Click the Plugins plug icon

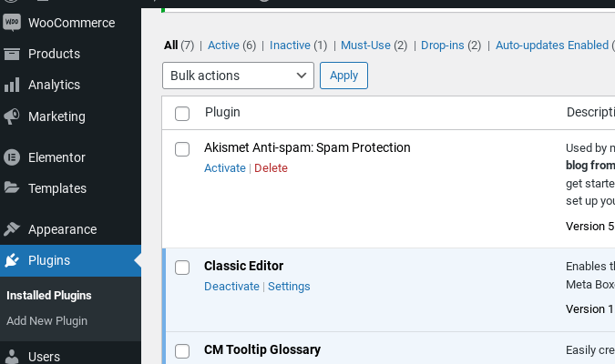coord(12,260)
